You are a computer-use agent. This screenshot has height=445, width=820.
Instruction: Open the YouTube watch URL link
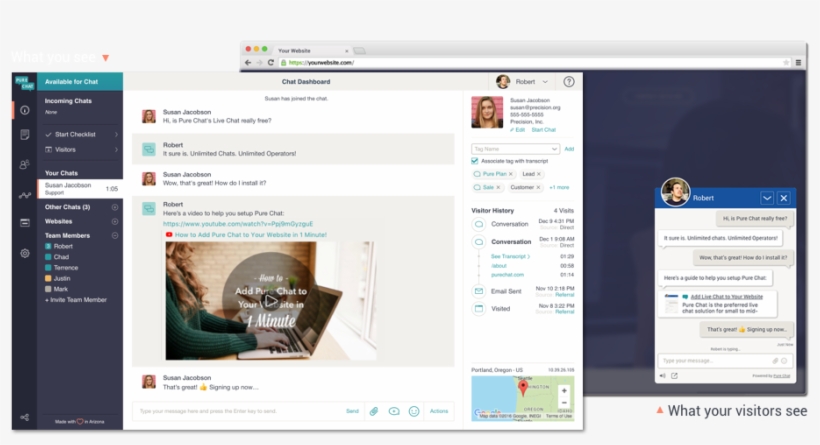[238, 223]
